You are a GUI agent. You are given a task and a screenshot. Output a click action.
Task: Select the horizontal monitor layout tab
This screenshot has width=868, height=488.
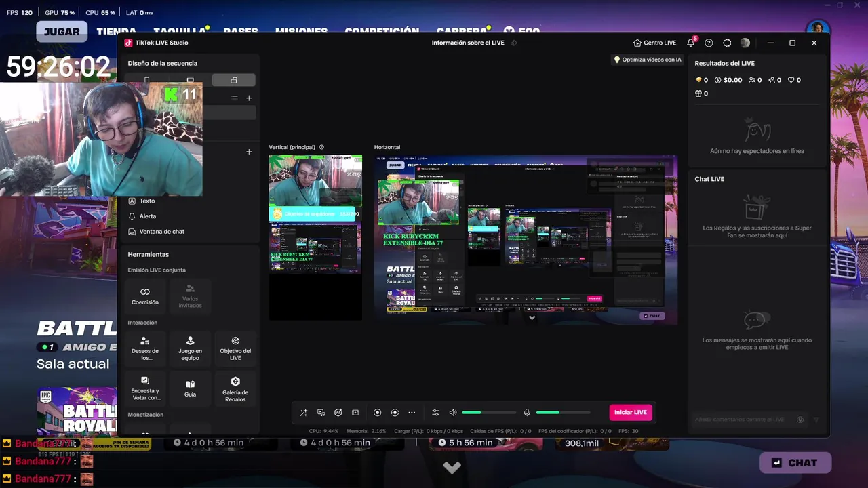click(x=190, y=80)
